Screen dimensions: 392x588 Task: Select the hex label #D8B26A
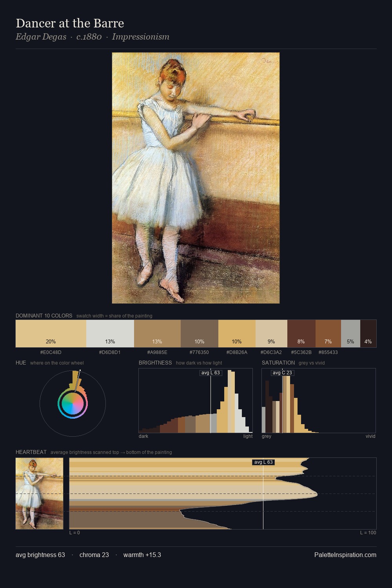(x=237, y=352)
